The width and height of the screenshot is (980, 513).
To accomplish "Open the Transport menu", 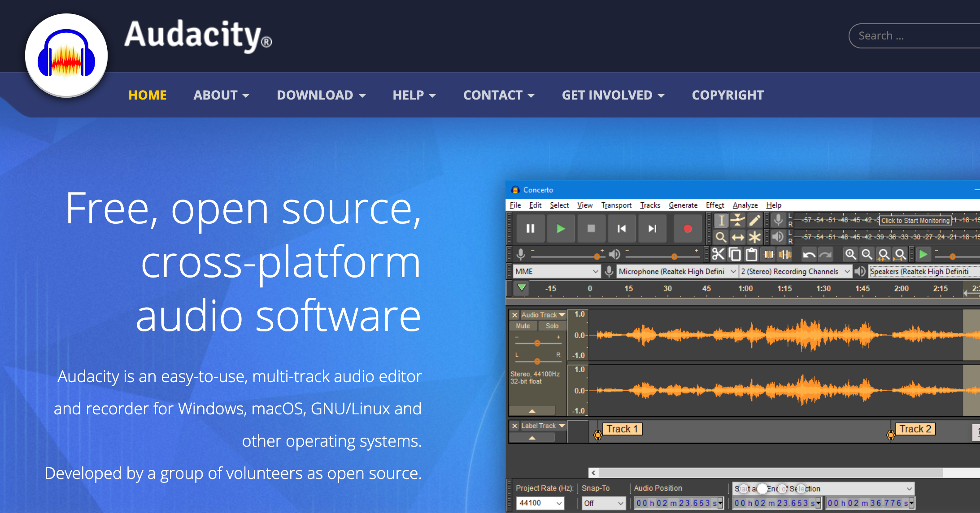I will pyautogui.click(x=616, y=205).
